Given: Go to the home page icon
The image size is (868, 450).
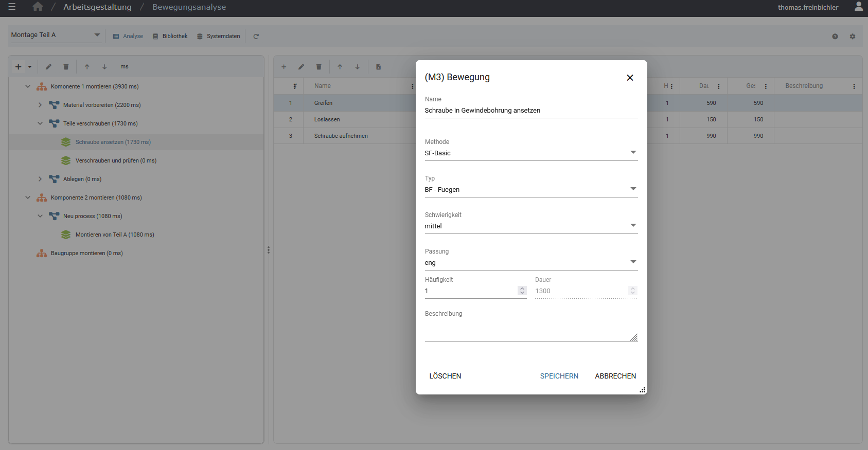Looking at the screenshot, I should pyautogui.click(x=38, y=7).
